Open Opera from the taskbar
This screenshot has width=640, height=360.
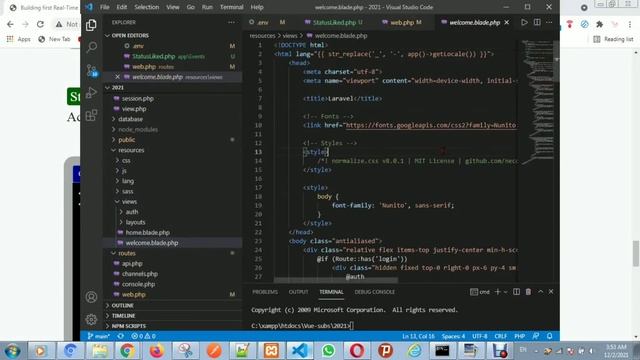[x=357, y=351]
